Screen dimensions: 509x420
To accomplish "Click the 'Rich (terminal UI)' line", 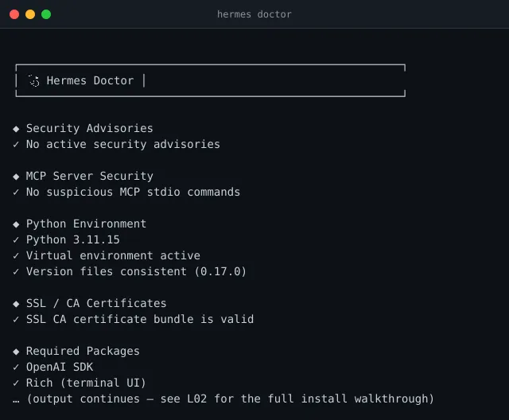I will 86,383.
